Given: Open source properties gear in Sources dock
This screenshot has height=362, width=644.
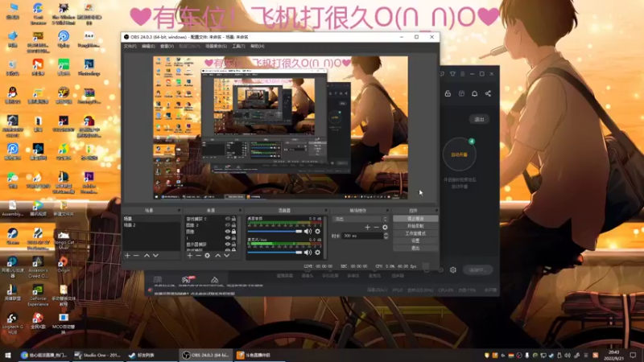Looking at the screenshot, I should pyautogui.click(x=208, y=255).
